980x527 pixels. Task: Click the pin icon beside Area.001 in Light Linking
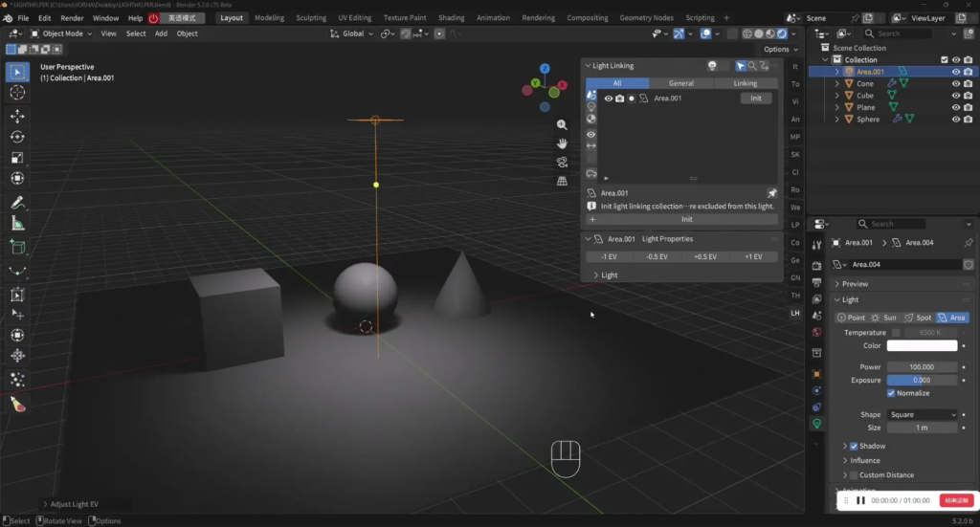click(x=772, y=193)
